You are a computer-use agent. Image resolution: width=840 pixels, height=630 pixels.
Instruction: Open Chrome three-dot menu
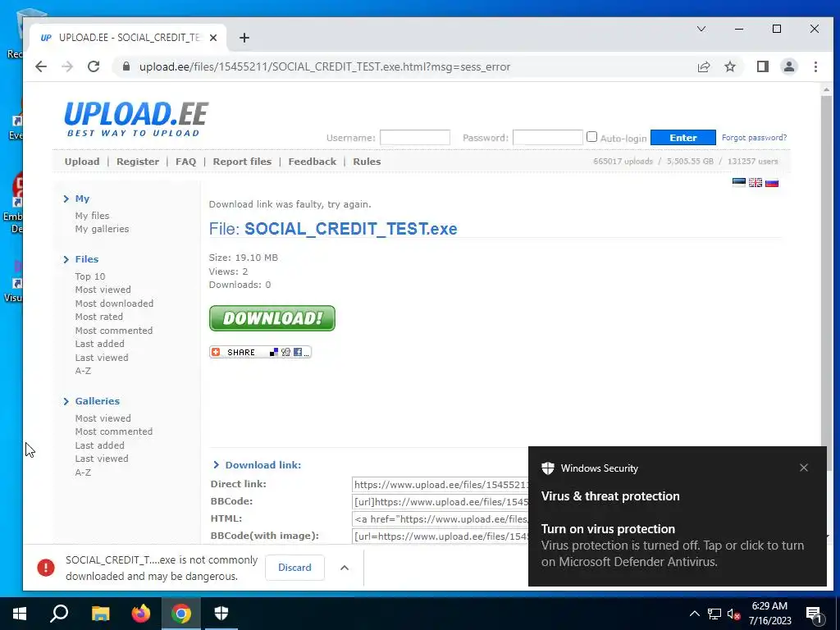coord(815,66)
